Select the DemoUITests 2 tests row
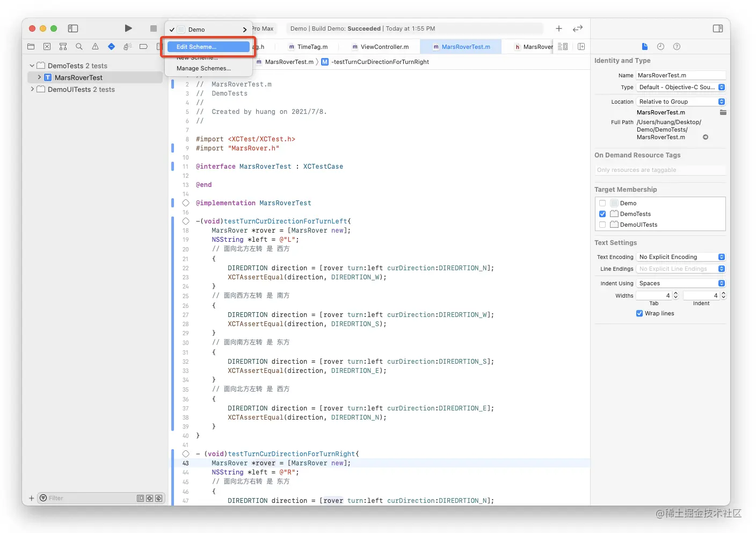 pyautogui.click(x=95, y=89)
